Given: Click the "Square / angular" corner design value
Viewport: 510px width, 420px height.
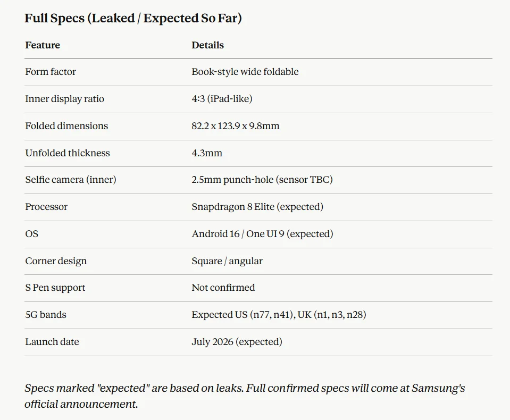Looking at the screenshot, I should [x=227, y=261].
